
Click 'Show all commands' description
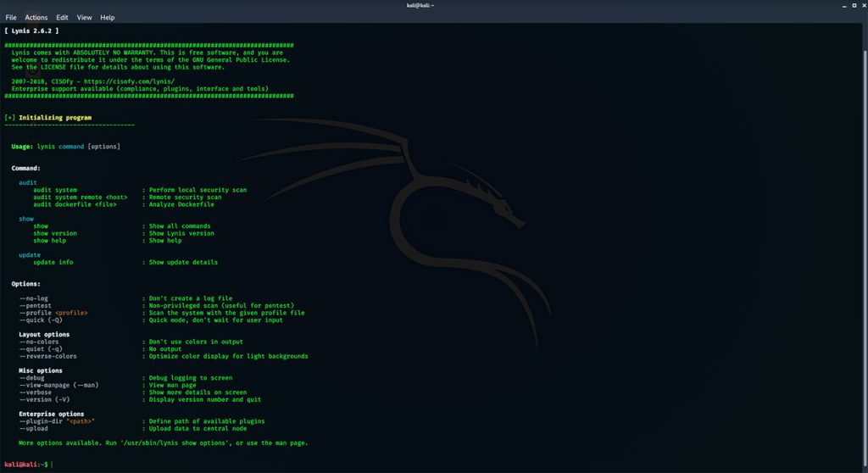[x=180, y=226]
